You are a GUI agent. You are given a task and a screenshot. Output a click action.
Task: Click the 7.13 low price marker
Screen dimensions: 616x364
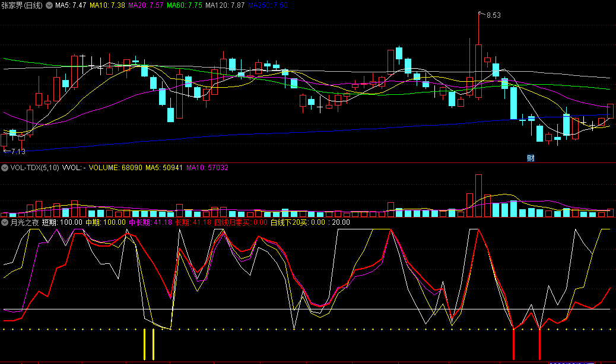coord(18,151)
